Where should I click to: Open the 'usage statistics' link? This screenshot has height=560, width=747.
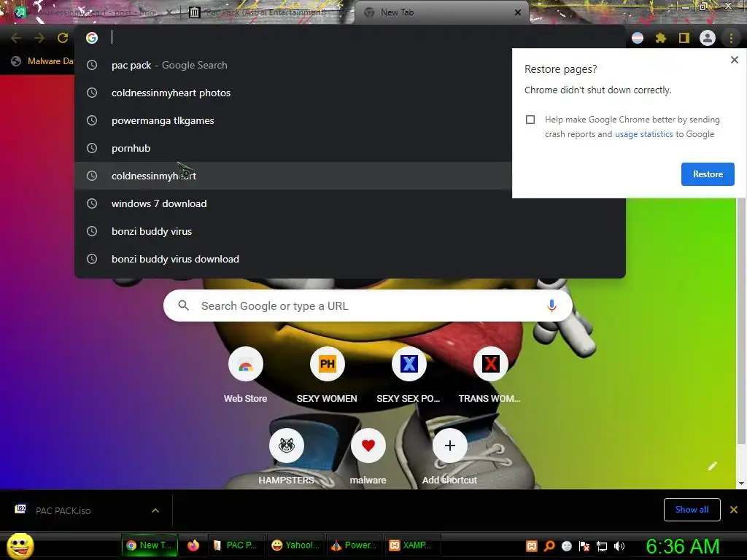tap(643, 134)
